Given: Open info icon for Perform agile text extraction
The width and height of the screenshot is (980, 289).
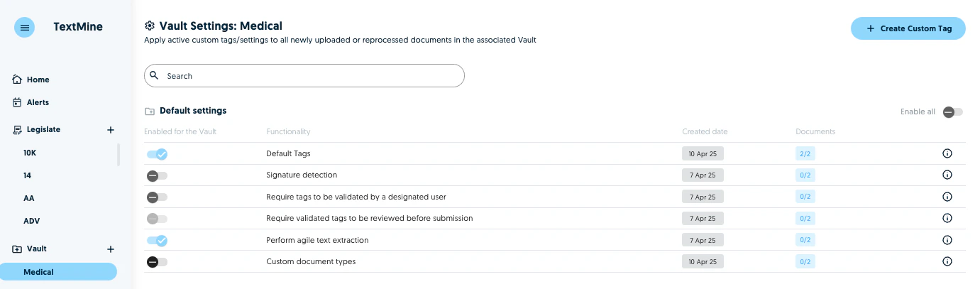Looking at the screenshot, I should coord(947,240).
